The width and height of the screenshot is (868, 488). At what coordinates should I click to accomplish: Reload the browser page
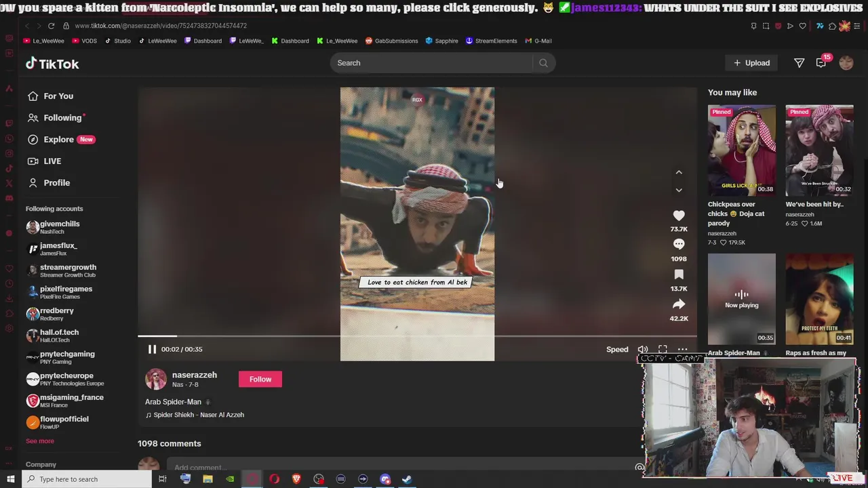[51, 26]
